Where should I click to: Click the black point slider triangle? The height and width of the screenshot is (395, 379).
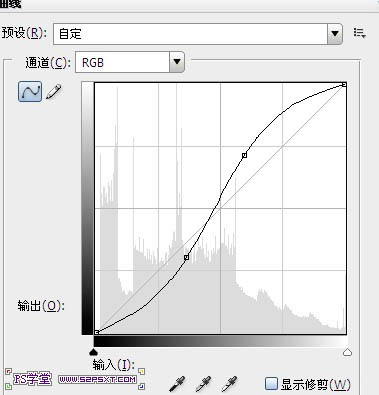(x=93, y=352)
